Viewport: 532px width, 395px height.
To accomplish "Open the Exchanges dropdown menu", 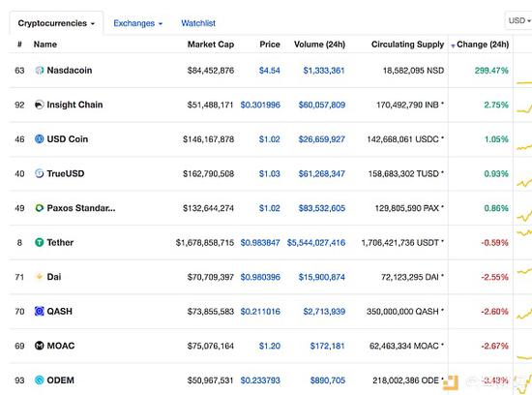I will 137,23.
